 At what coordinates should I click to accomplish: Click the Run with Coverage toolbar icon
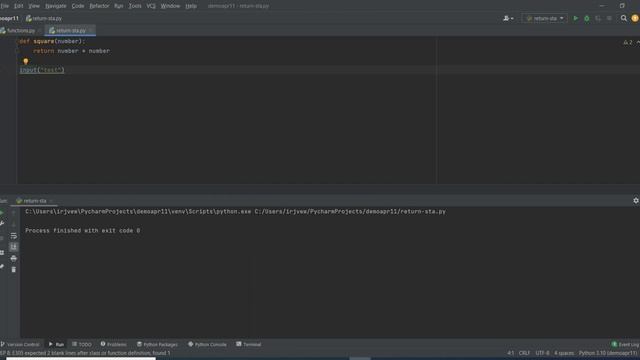tap(598, 18)
